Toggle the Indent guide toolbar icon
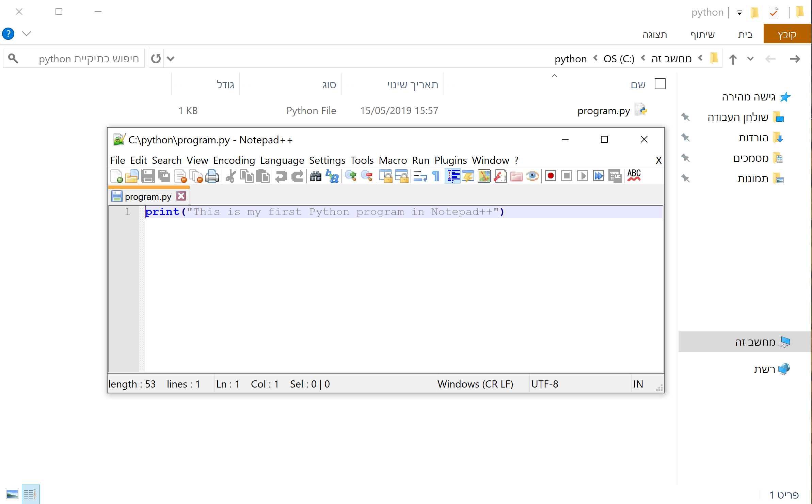 [453, 176]
